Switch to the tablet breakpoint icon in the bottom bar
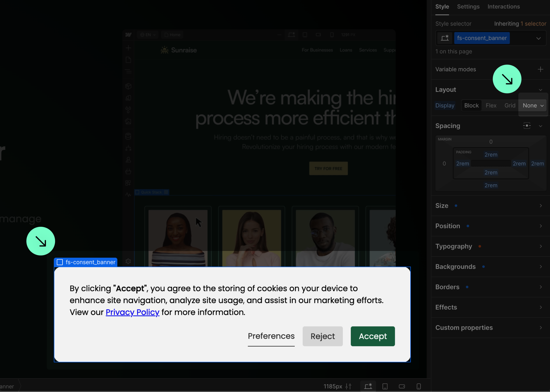 click(x=385, y=386)
